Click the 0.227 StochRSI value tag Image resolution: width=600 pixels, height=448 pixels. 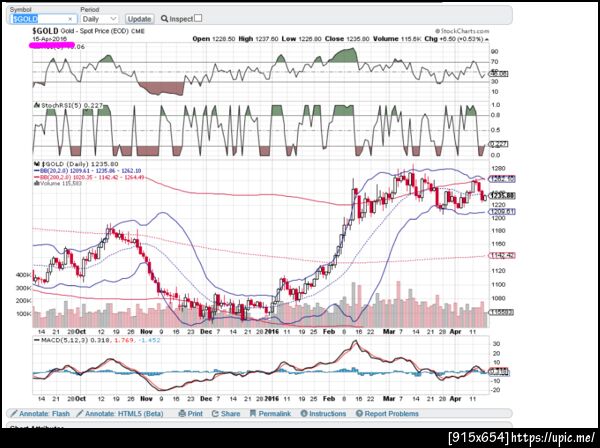499,144
